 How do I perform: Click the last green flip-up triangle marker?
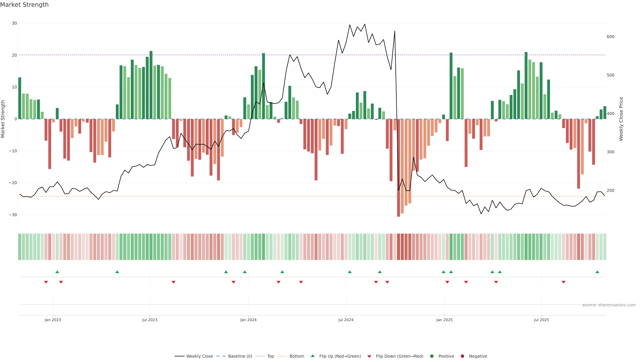point(597,272)
